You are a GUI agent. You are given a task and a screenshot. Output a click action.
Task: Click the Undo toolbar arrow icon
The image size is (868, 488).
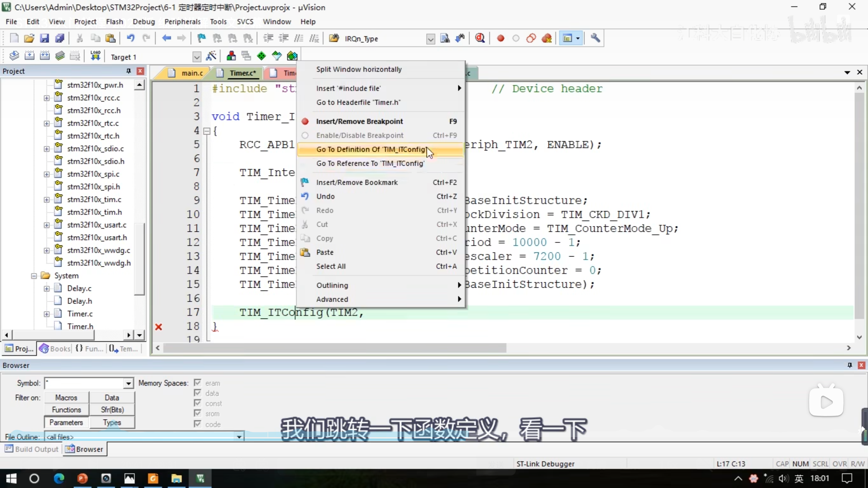point(131,38)
